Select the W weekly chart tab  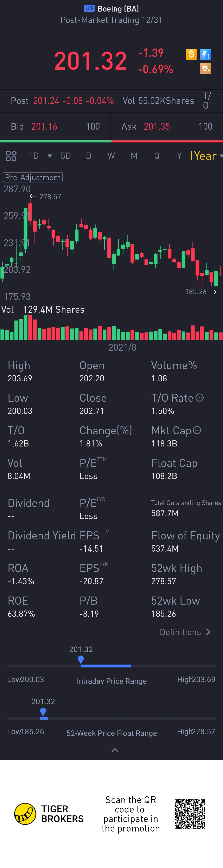pos(111,156)
